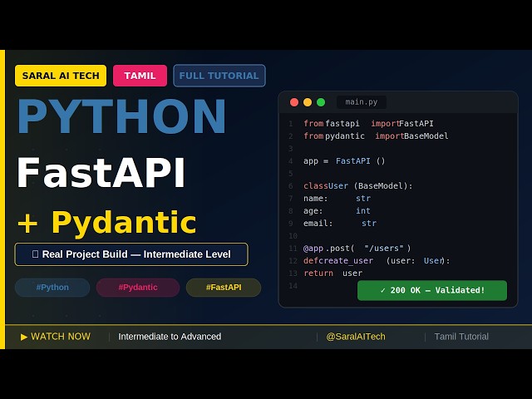Click the large PYTHON heading

click(121, 116)
